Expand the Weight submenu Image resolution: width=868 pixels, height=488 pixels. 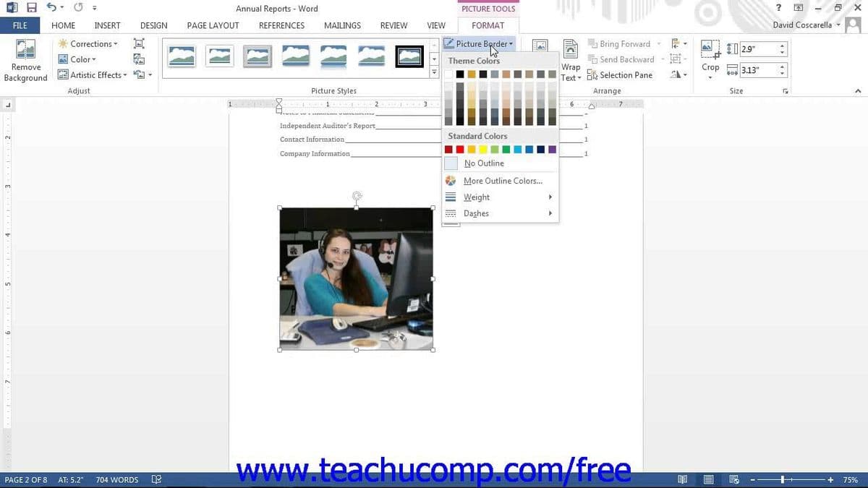500,197
